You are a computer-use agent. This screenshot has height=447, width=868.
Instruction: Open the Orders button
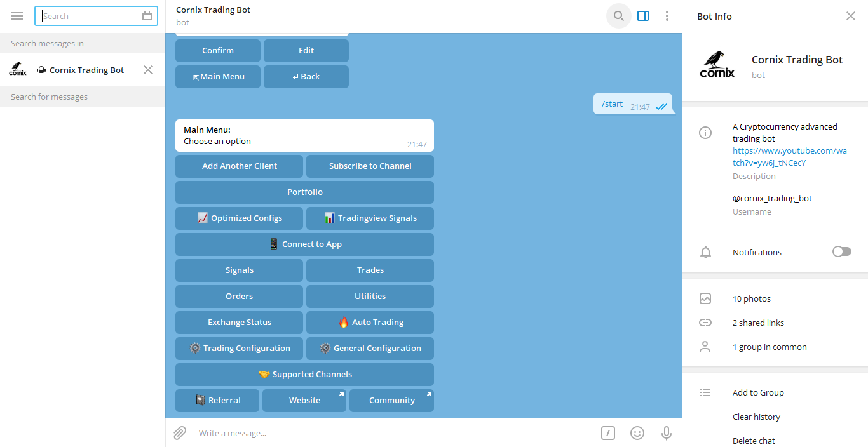pos(240,296)
